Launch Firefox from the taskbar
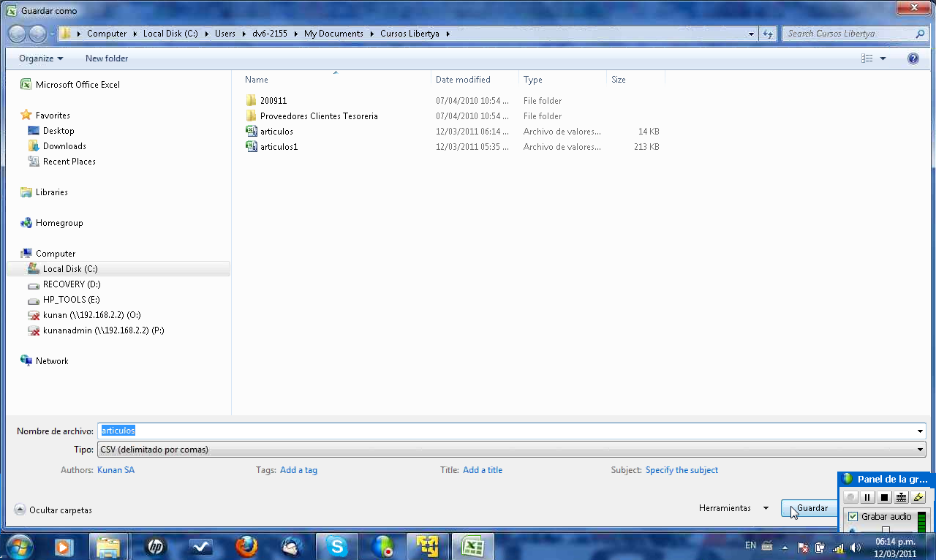The height and width of the screenshot is (560, 936). coord(246,546)
